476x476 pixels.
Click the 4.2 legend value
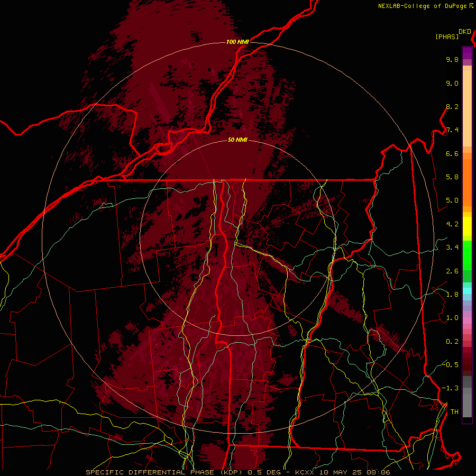[x=452, y=224]
